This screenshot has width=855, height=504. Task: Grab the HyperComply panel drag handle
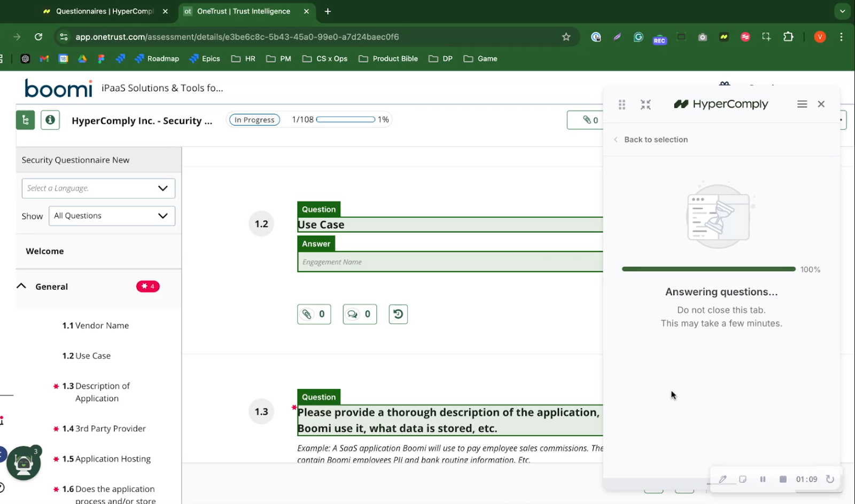pos(622,105)
